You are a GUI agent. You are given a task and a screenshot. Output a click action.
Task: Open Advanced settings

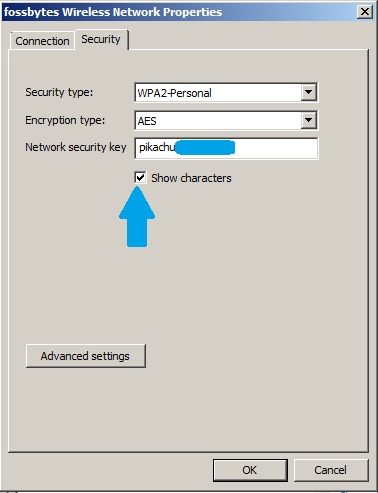pyautogui.click(x=86, y=356)
